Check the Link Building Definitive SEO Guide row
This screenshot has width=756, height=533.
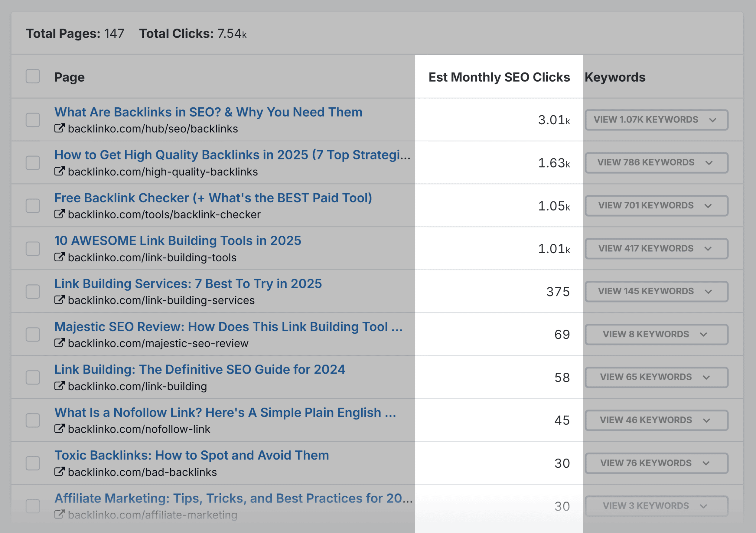[33, 378]
